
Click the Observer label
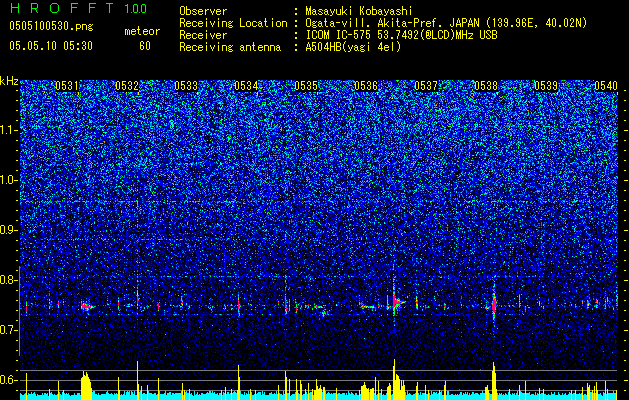click(x=203, y=11)
